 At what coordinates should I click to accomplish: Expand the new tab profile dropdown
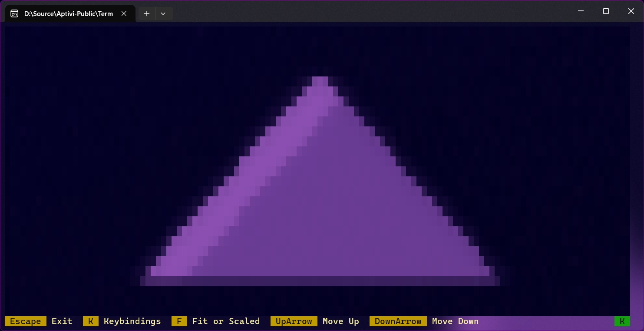[163, 13]
